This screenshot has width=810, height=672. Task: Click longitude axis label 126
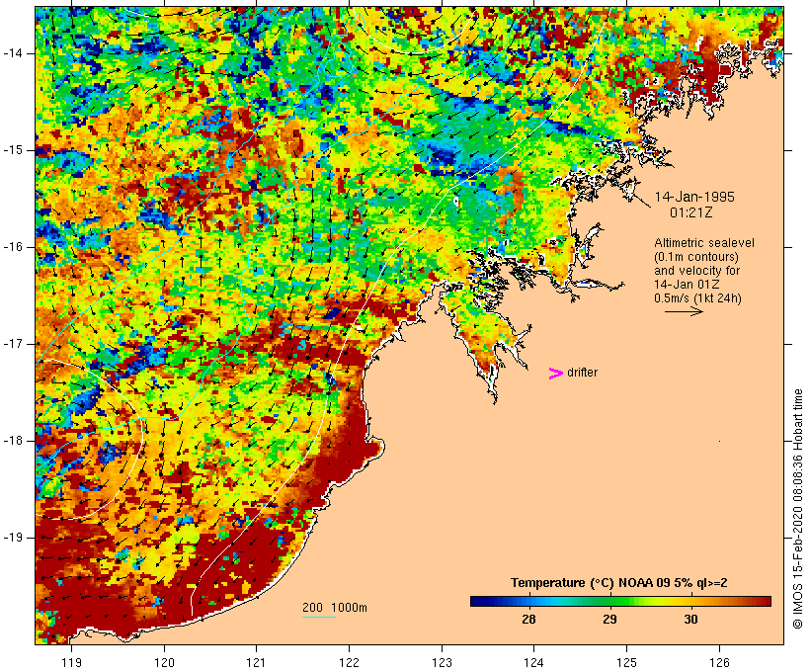tap(719, 663)
